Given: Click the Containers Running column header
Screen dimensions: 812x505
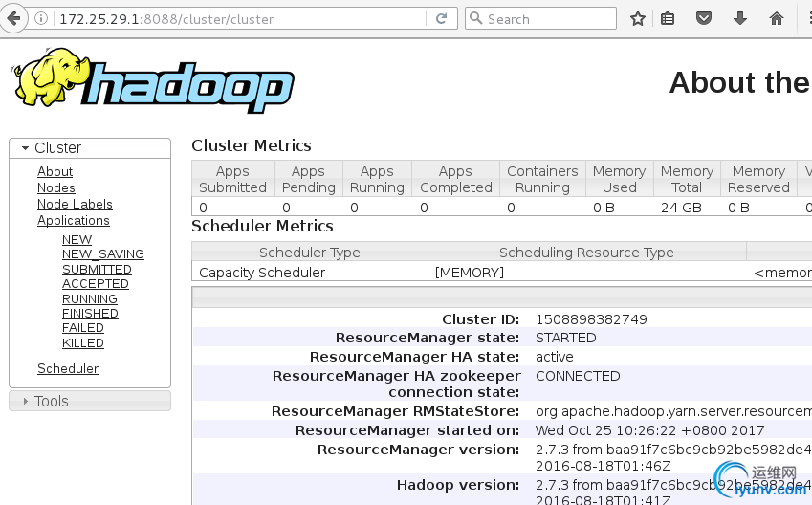Looking at the screenshot, I should tap(542, 179).
